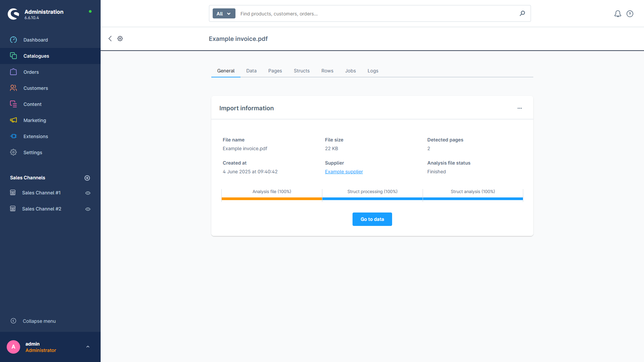Select Sales Channel #2 entry
This screenshot has height=362, width=644.
(x=42, y=209)
